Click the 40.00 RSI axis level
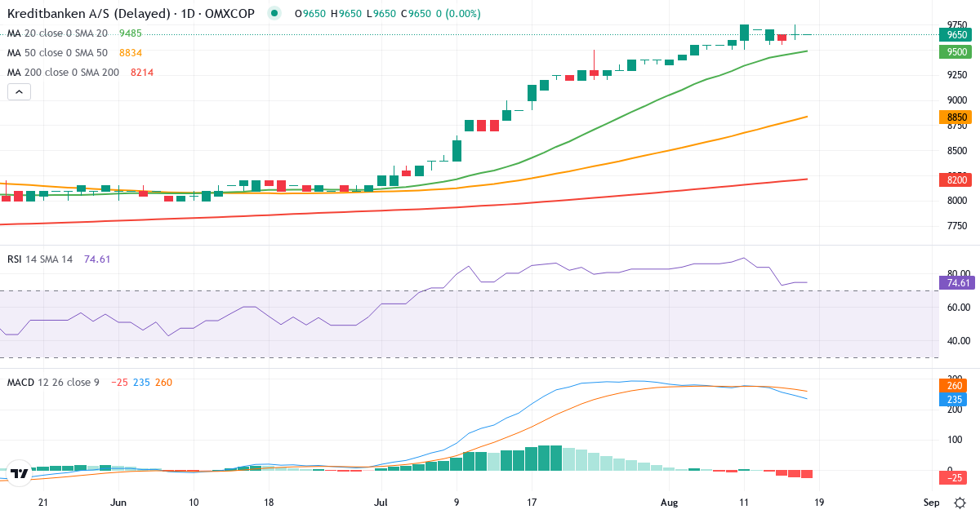The image size is (980, 514). pyautogui.click(x=958, y=341)
